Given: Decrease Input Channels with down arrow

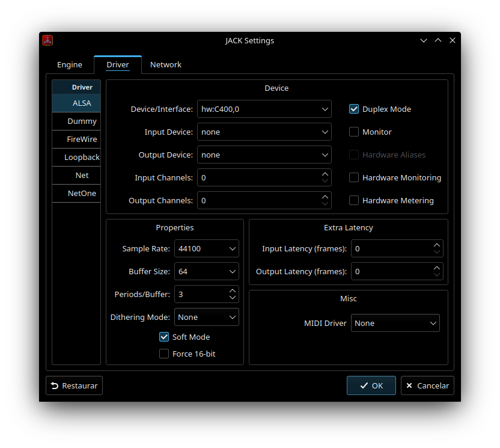Looking at the screenshot, I should pyautogui.click(x=325, y=181).
